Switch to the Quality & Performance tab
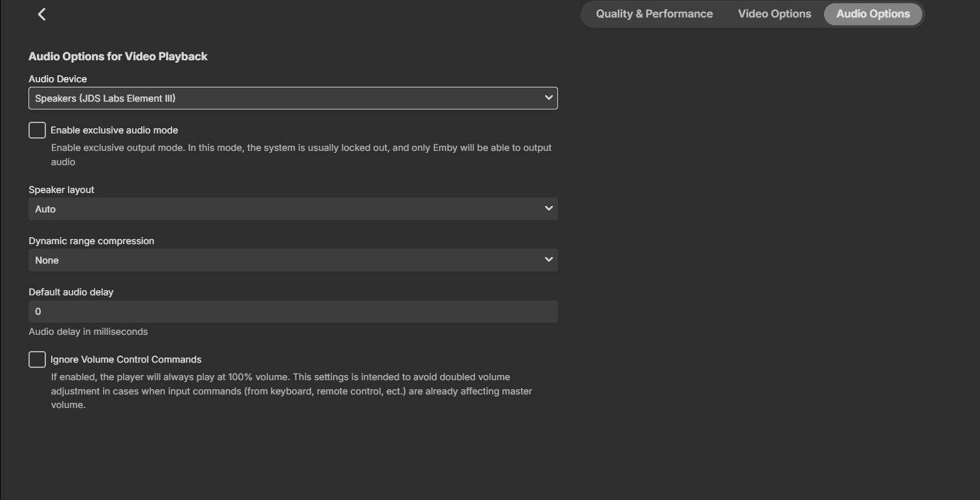The width and height of the screenshot is (980, 500). click(654, 14)
